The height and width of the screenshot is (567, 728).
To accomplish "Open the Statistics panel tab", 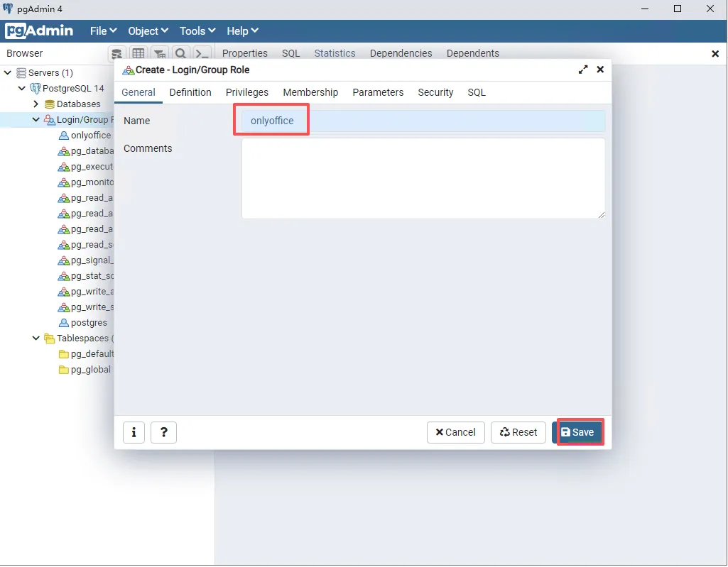I will pyautogui.click(x=335, y=53).
